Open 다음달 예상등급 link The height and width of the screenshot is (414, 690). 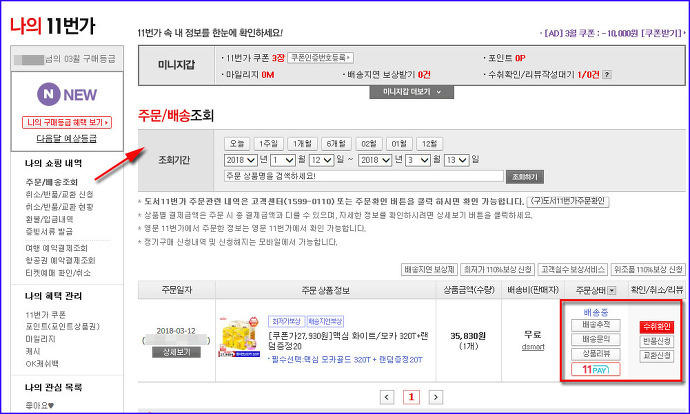tap(66, 139)
